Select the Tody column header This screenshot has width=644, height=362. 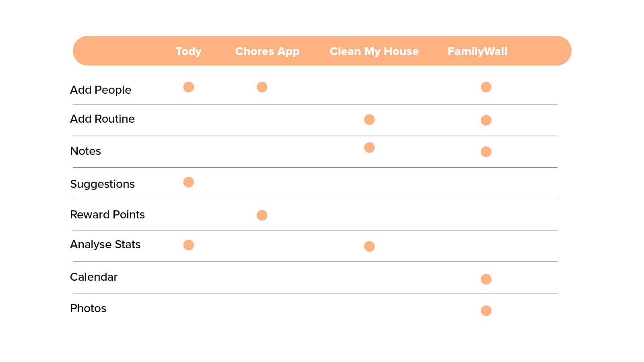tap(188, 51)
